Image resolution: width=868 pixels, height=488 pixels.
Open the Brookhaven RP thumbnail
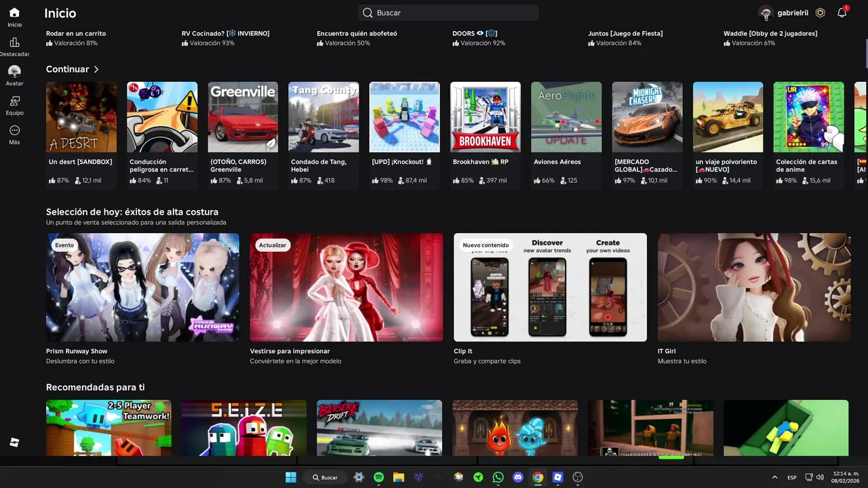point(486,117)
